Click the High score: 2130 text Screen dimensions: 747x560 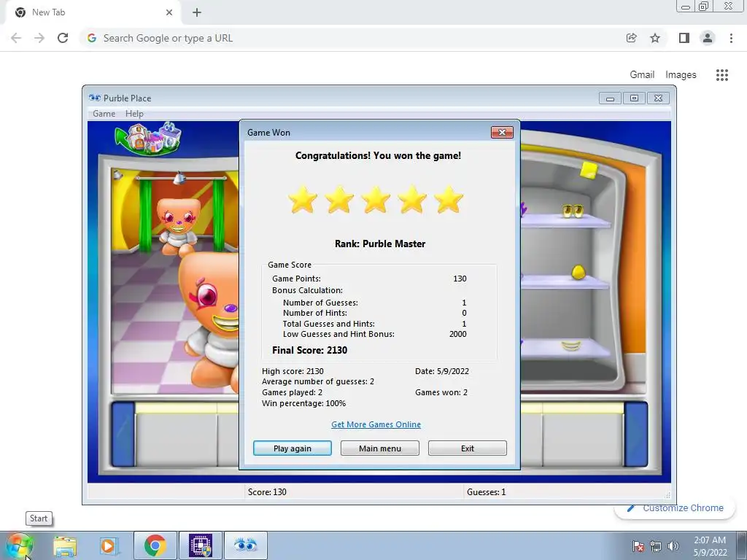pyautogui.click(x=293, y=371)
